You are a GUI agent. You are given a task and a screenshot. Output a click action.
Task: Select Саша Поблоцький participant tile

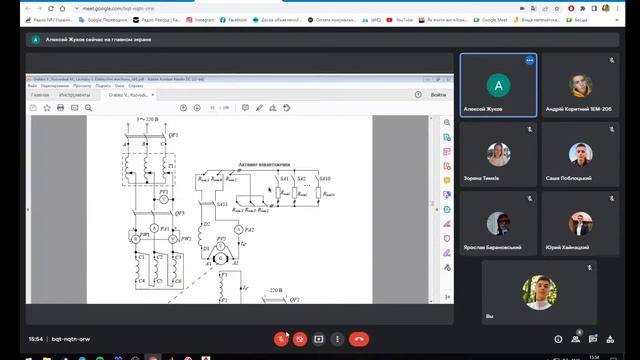point(580,154)
